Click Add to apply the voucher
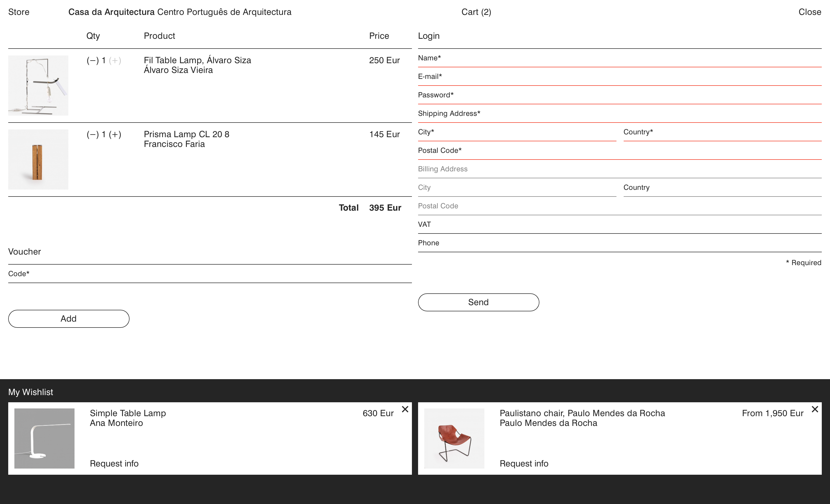Image resolution: width=830 pixels, height=504 pixels. point(69,319)
